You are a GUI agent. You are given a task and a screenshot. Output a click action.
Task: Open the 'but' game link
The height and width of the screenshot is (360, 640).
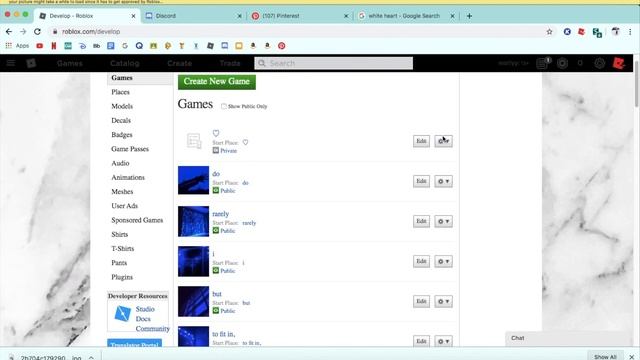[217, 294]
